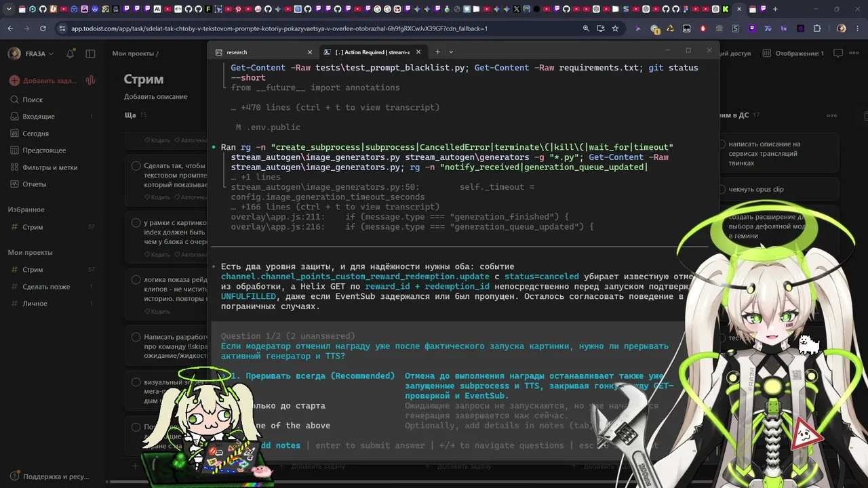
Task: Open the Chrome Extensions puzzle icon
Action: [x=817, y=28]
